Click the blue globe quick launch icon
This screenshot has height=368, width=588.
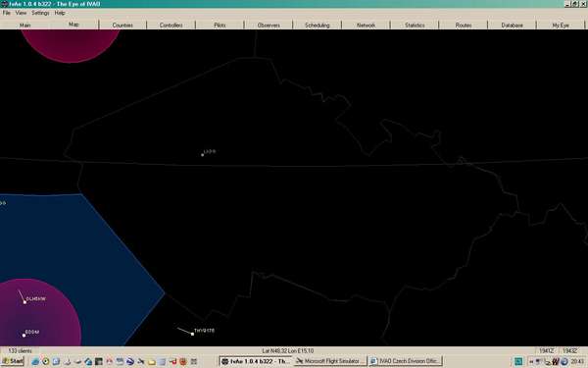point(129,361)
